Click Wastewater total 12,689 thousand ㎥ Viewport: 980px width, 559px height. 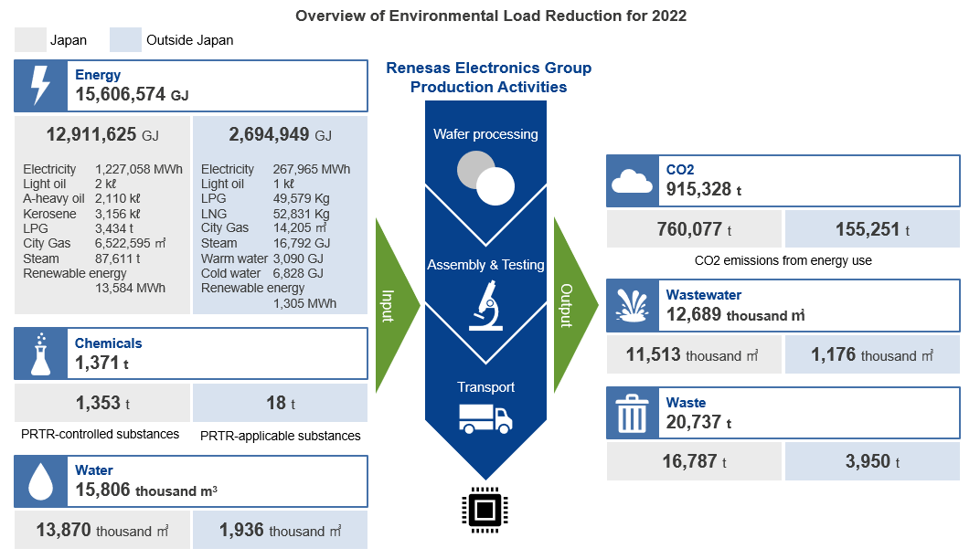coord(736,314)
